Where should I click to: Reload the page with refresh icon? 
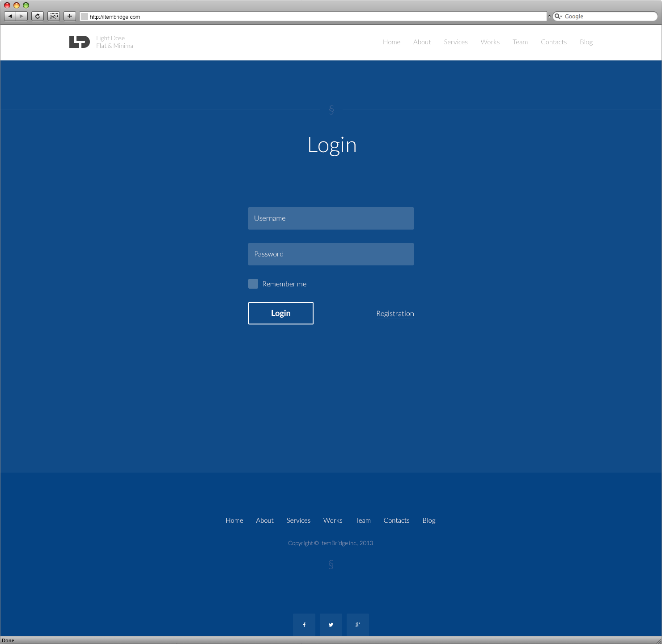pos(38,16)
